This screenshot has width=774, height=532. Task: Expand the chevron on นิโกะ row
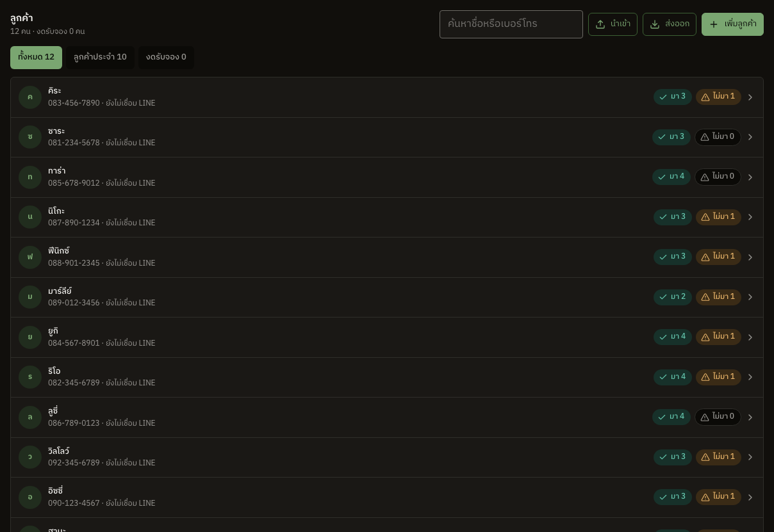(750, 217)
